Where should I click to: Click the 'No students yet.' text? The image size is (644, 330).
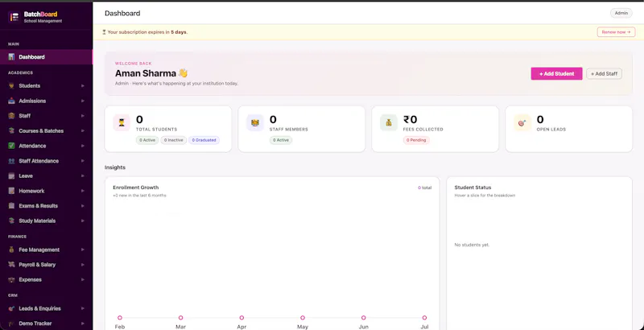pyautogui.click(x=472, y=245)
